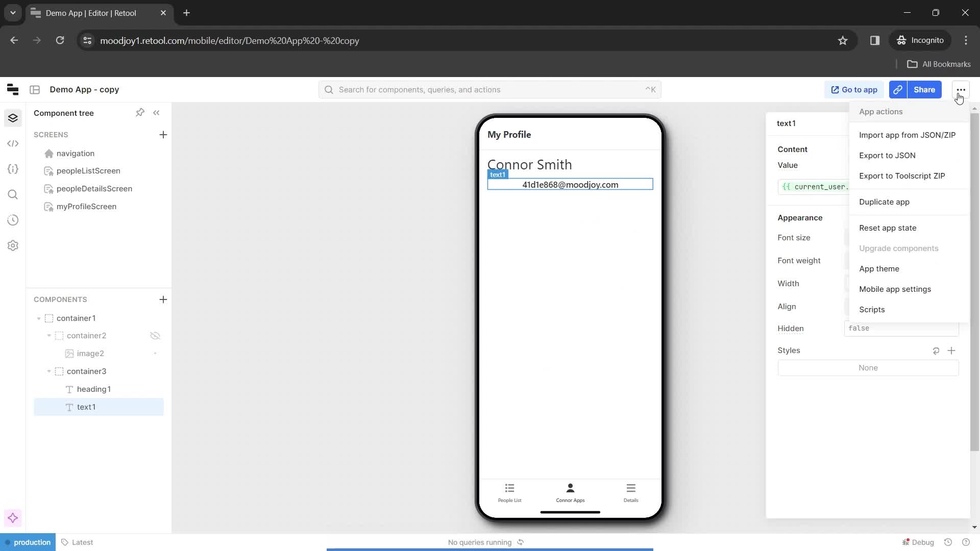The height and width of the screenshot is (551, 980).
Task: Select the peopleListScreen screen
Action: [x=88, y=170]
